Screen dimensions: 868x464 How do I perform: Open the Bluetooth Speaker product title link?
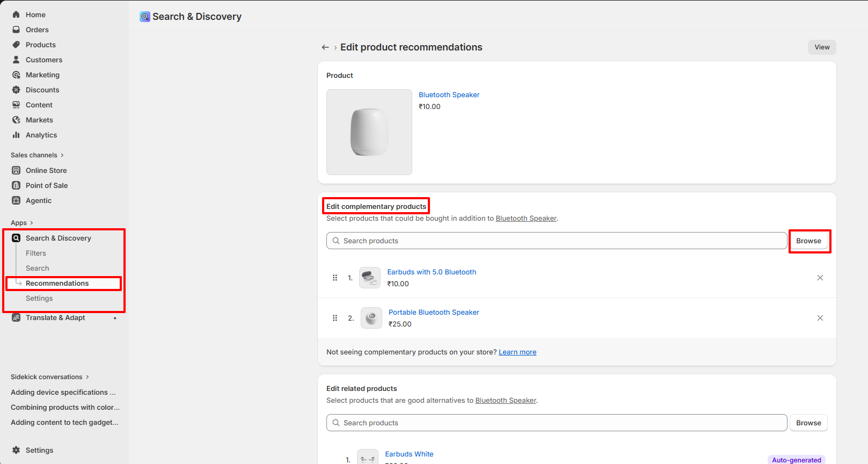[449, 95]
